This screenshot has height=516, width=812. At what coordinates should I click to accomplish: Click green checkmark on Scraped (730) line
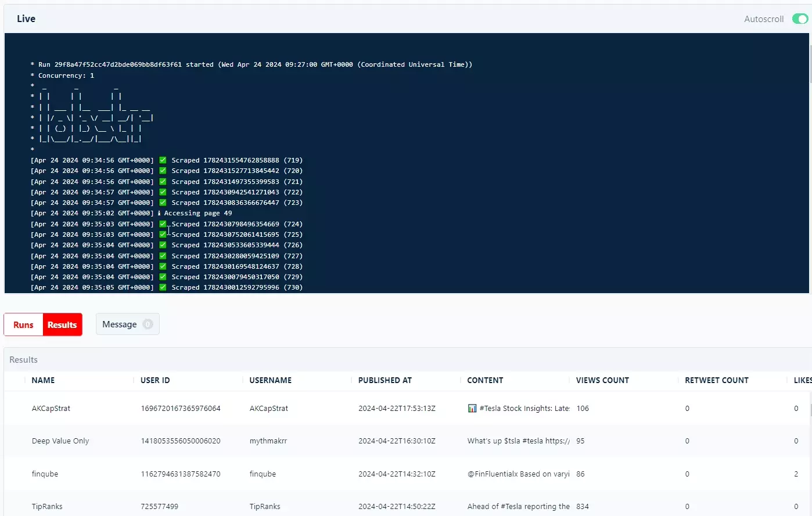163,287
